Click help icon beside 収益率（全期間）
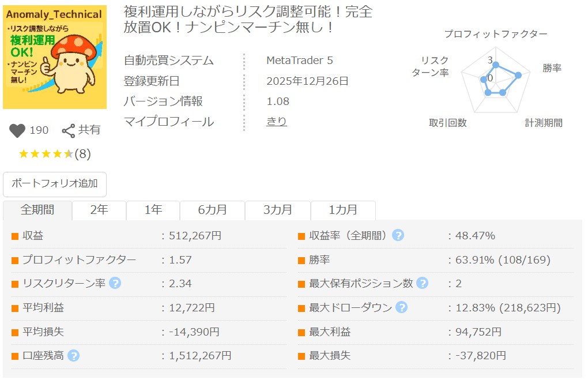The image size is (588, 380). click(x=398, y=235)
